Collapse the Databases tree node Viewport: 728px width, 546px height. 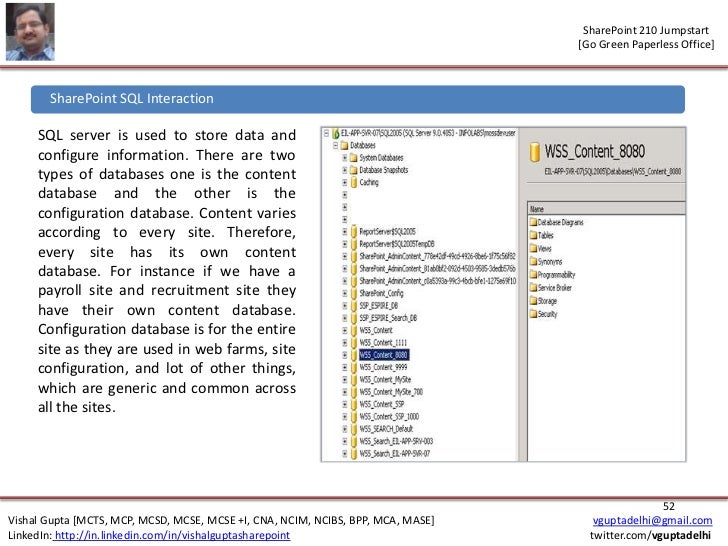(335, 146)
